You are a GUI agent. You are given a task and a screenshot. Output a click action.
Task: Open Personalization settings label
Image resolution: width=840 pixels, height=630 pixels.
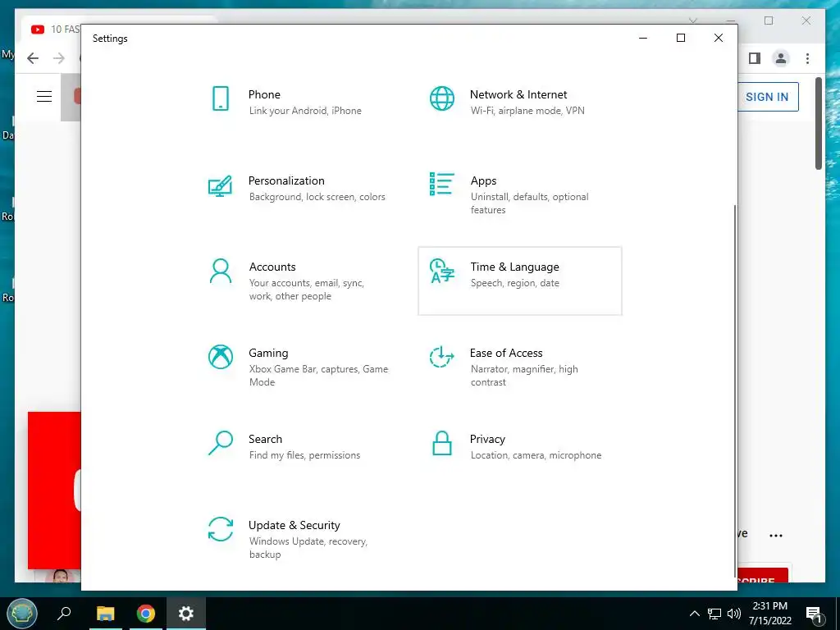click(286, 180)
